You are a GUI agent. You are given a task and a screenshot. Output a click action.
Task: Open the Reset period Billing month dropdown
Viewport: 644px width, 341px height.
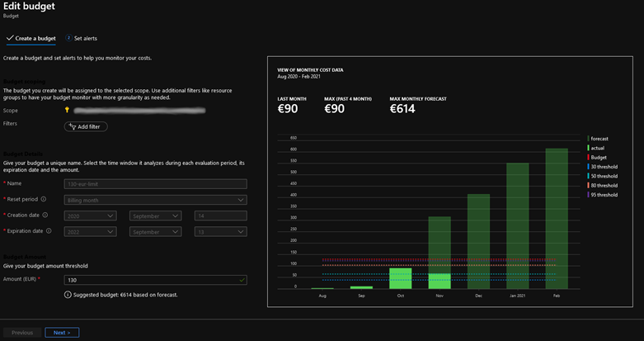[x=156, y=200]
